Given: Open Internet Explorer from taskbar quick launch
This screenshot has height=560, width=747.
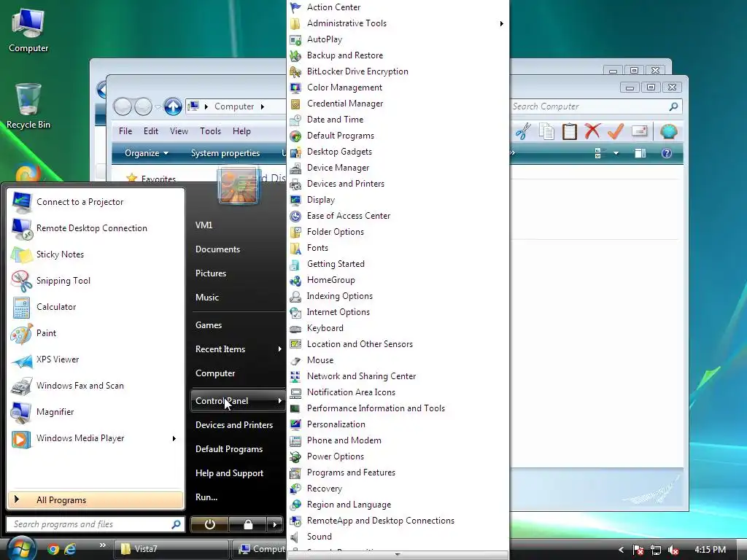Looking at the screenshot, I should click(x=70, y=550).
